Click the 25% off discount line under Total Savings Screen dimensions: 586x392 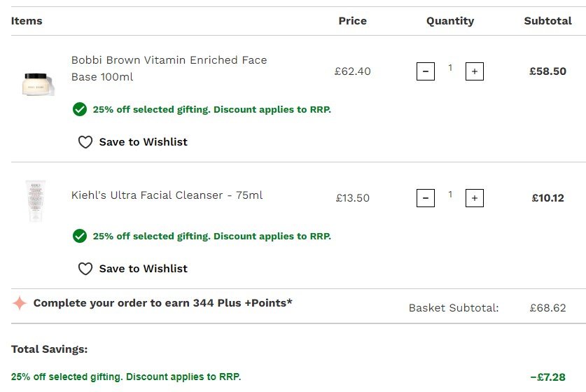126,377
